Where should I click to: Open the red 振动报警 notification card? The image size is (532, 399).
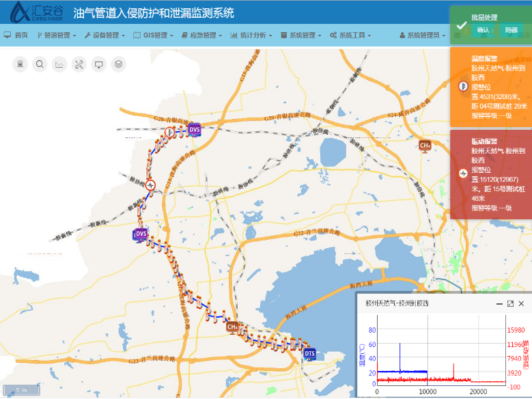pyautogui.click(x=491, y=174)
